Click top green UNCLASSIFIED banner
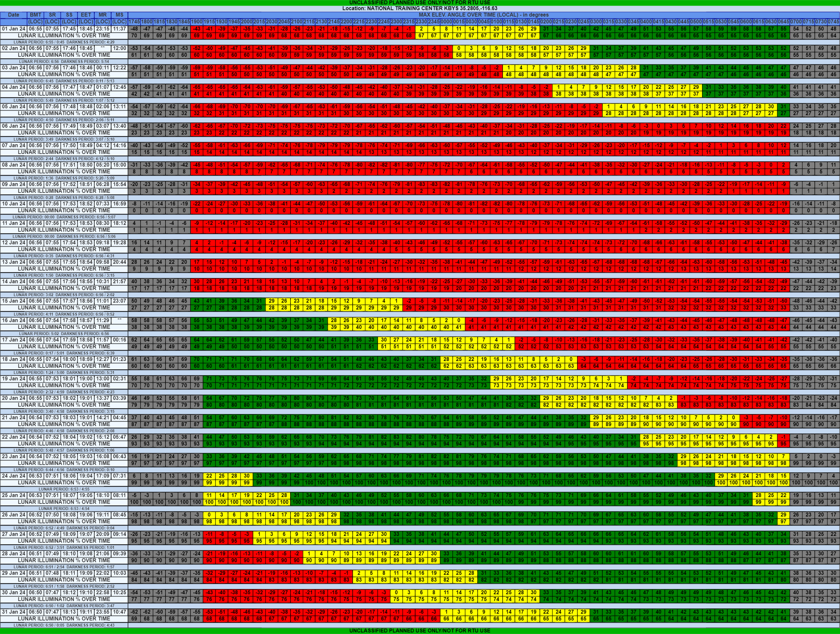Screen dimensions: 840x634 click(x=420, y=2)
